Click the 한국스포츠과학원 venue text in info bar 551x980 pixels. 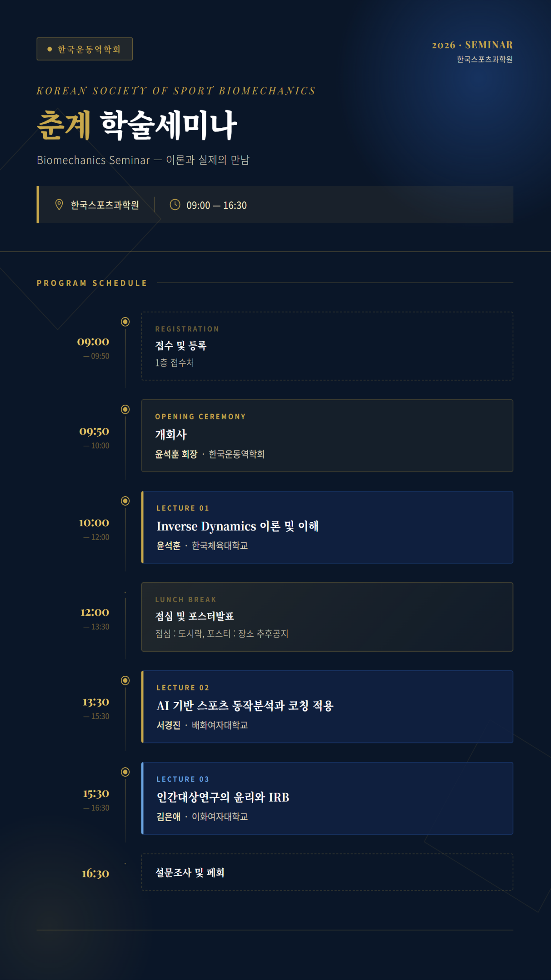tap(105, 205)
